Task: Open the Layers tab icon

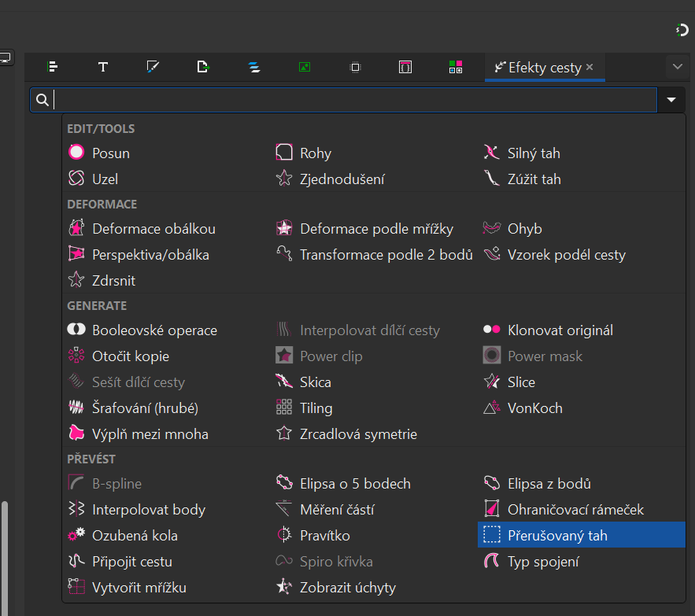Action: point(253,67)
